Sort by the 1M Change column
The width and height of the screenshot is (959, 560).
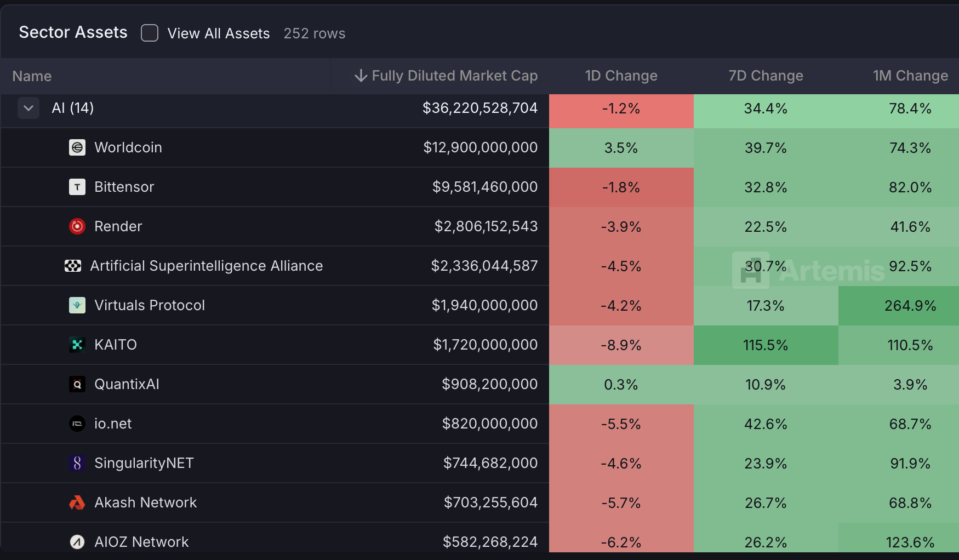910,76
